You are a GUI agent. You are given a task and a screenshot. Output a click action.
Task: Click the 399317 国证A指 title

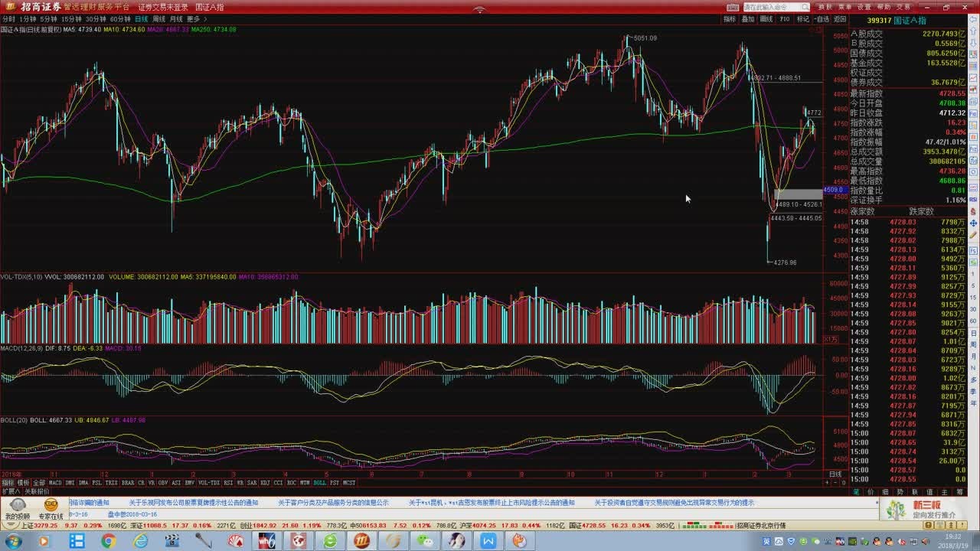click(896, 20)
